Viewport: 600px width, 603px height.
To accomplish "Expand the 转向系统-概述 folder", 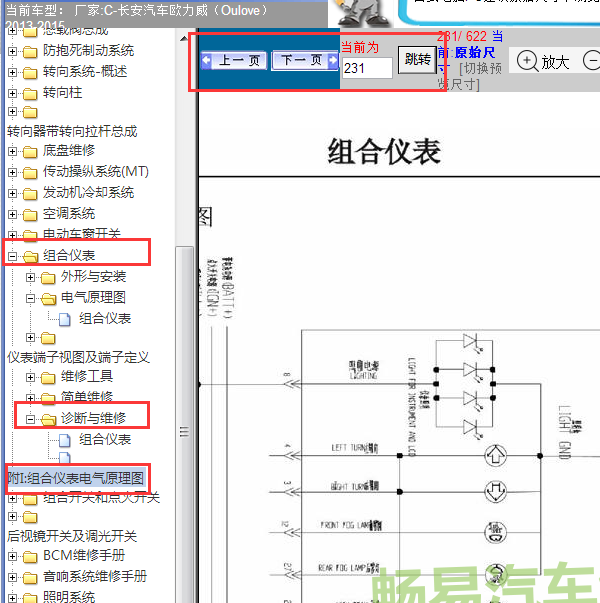I will click(12, 72).
